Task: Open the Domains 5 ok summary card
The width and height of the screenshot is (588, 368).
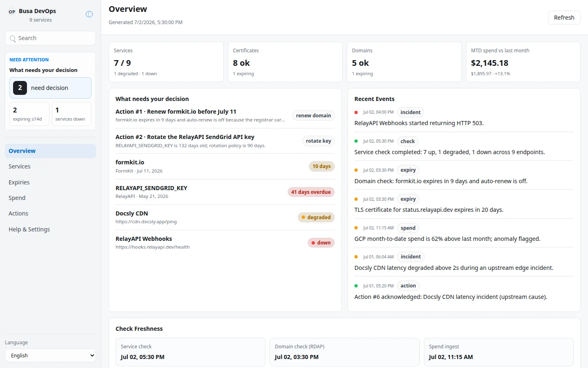Action: 404,62
